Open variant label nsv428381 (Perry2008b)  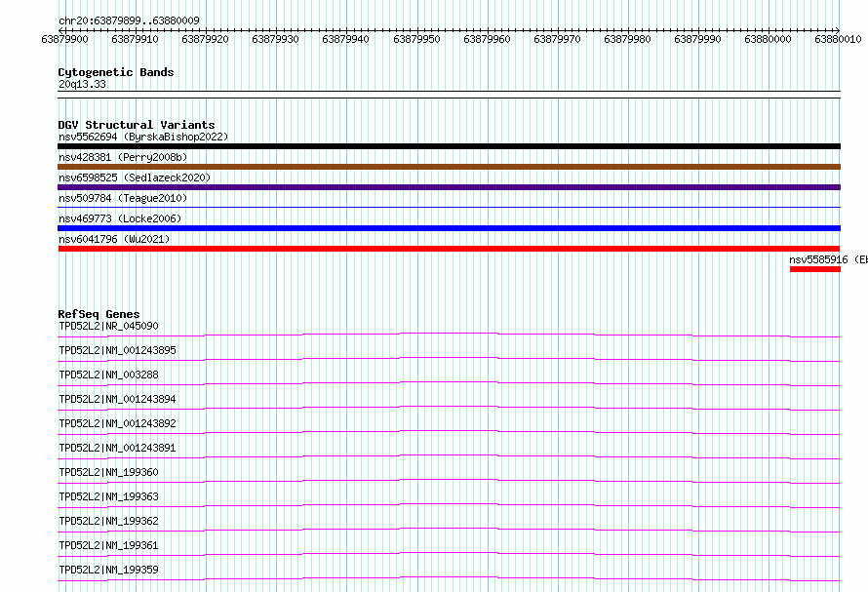click(x=123, y=157)
